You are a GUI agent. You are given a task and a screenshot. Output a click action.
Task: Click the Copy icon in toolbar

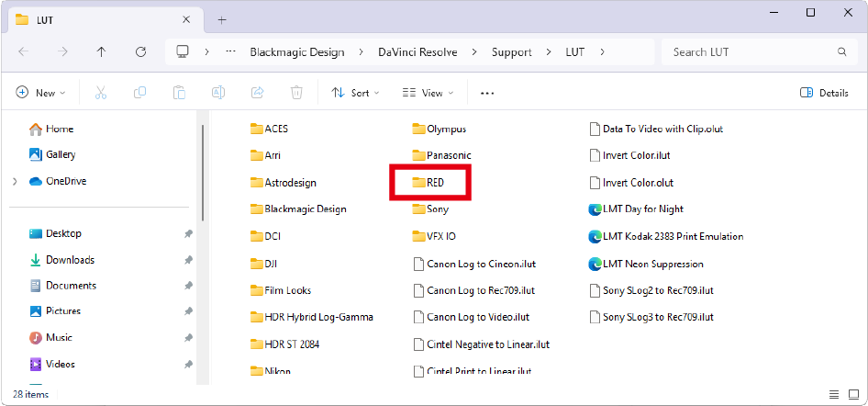140,93
